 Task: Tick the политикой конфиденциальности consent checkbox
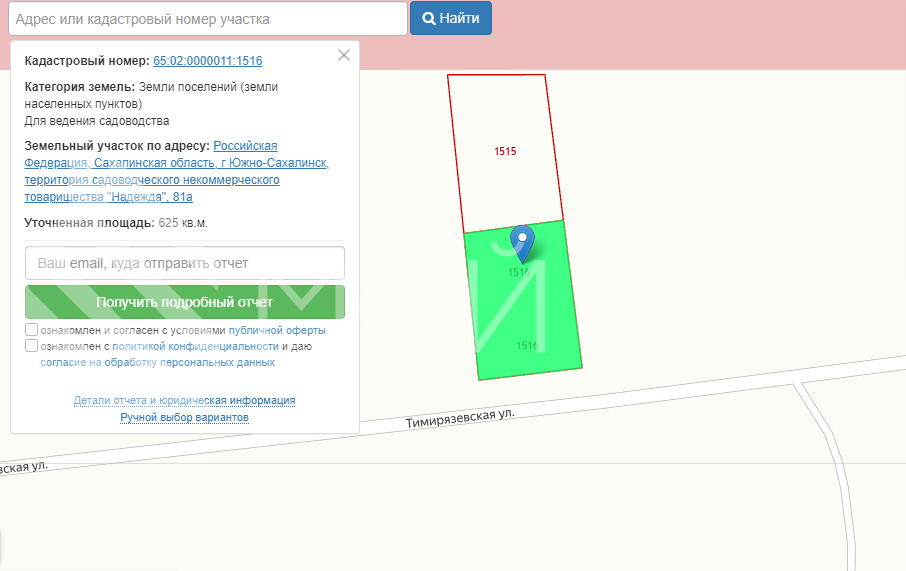(x=32, y=346)
